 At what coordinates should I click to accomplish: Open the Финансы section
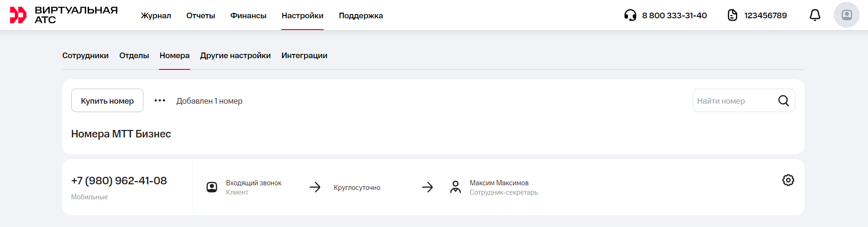(x=248, y=15)
